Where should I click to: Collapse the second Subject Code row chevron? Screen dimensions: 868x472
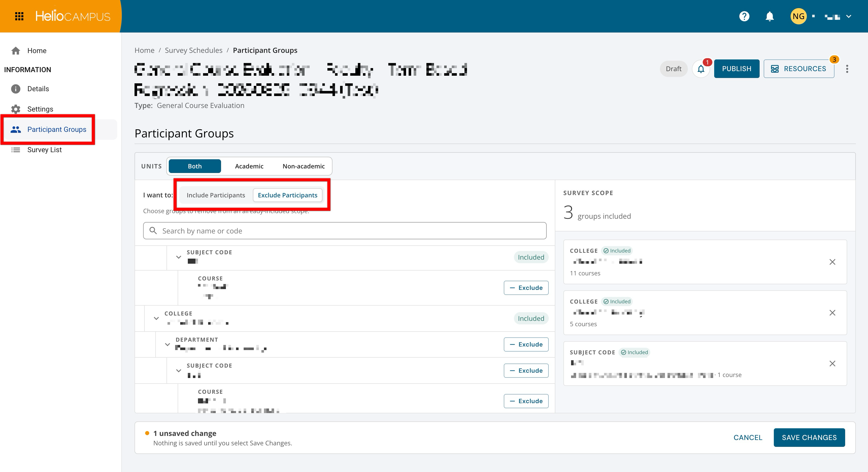click(x=179, y=370)
